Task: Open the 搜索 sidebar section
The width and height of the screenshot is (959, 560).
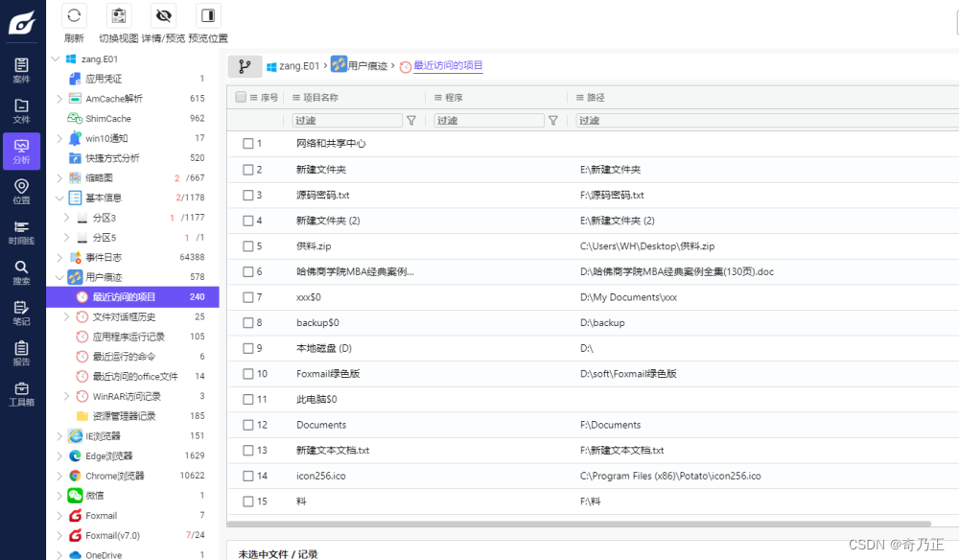Action: point(21,272)
